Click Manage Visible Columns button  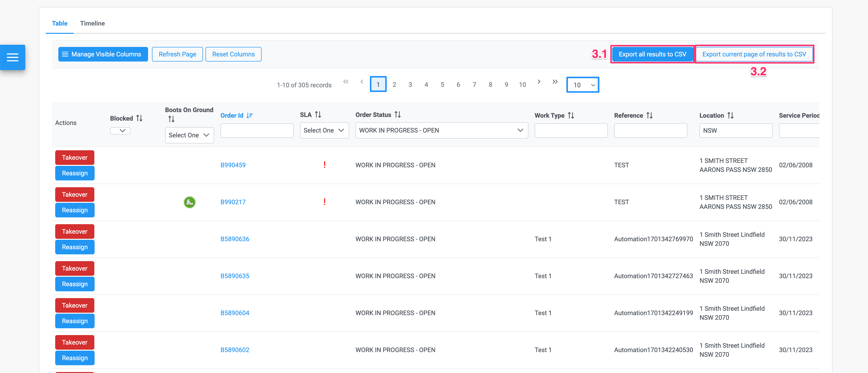coord(103,54)
